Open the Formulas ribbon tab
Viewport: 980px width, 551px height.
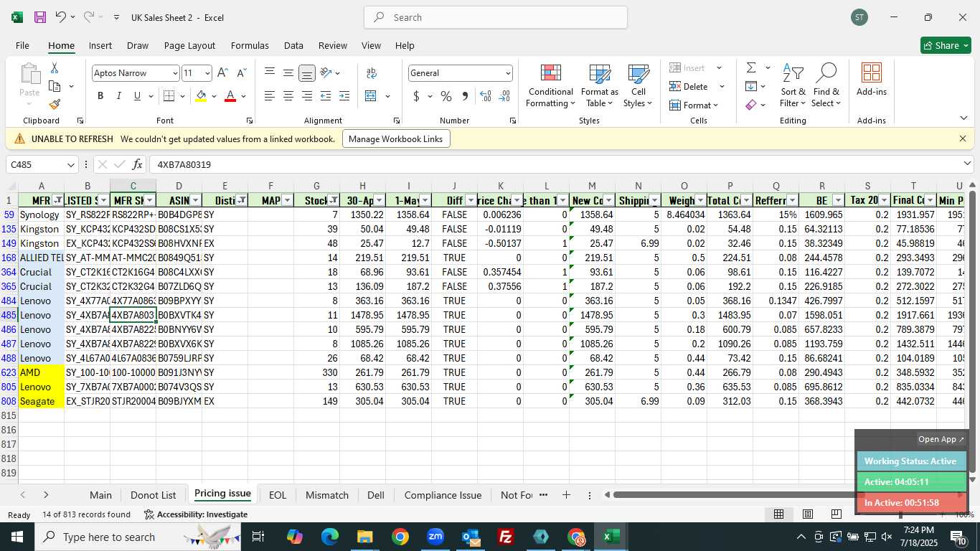tap(250, 45)
